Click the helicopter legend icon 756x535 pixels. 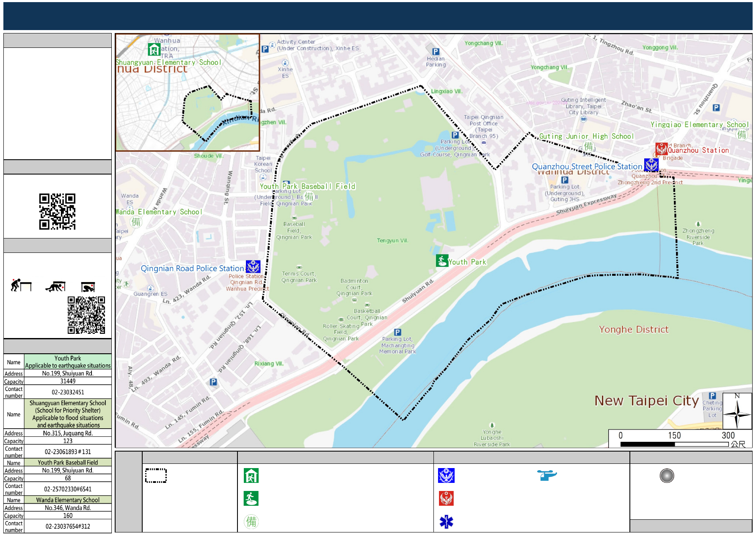click(x=547, y=475)
